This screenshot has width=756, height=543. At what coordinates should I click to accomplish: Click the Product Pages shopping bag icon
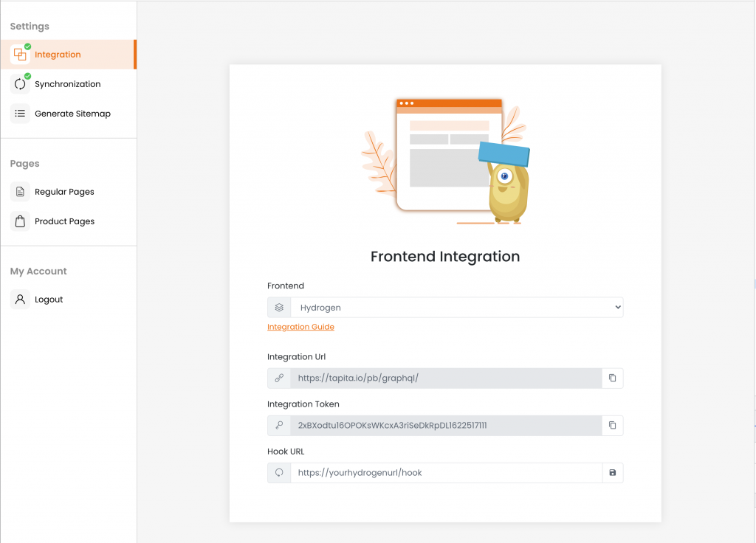point(20,221)
